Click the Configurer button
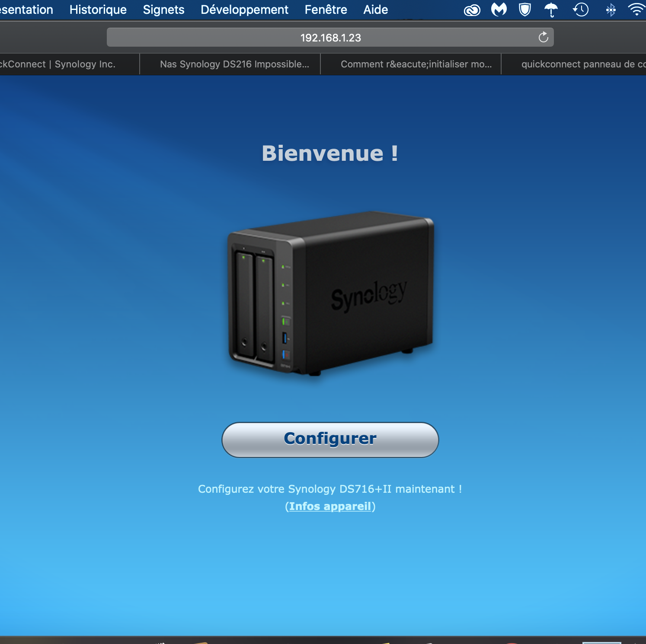 pos(330,440)
